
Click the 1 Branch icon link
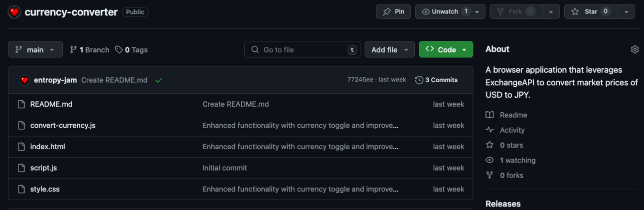pyautogui.click(x=73, y=50)
